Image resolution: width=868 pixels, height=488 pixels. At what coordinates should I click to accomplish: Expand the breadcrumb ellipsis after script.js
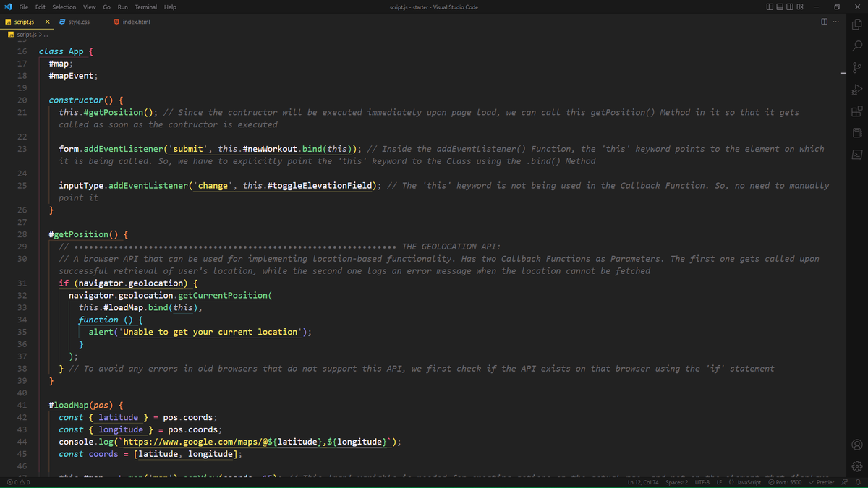(x=46, y=34)
